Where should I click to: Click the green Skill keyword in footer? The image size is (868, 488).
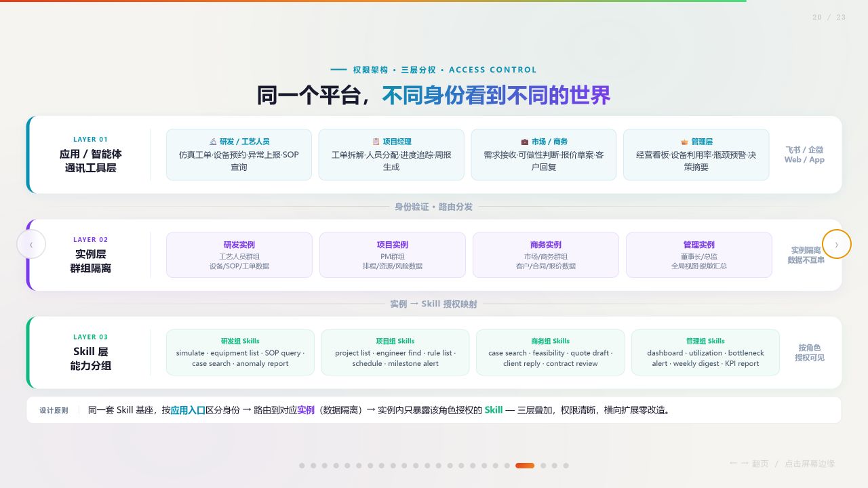tap(494, 410)
